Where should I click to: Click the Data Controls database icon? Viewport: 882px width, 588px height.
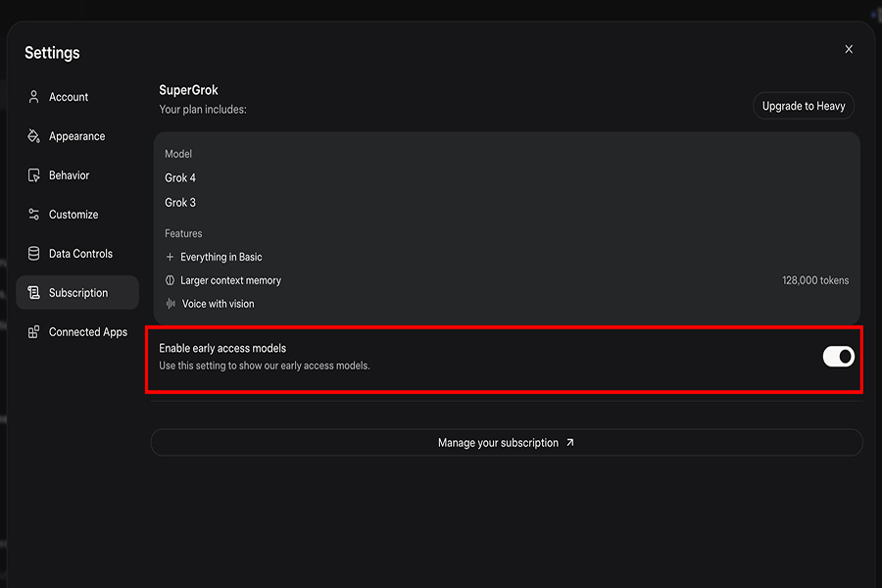tap(33, 254)
